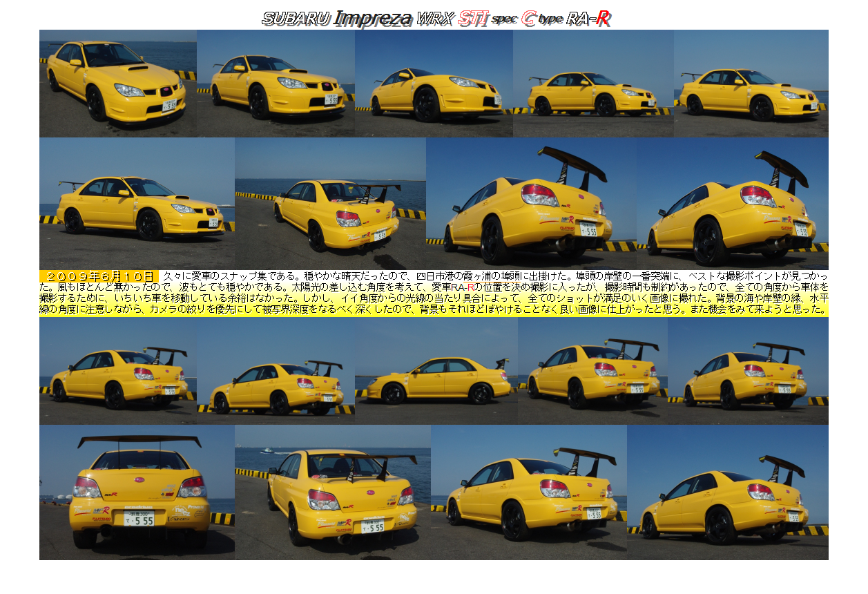
Task: Open the large front-side photo starting the second row
Action: (137, 203)
